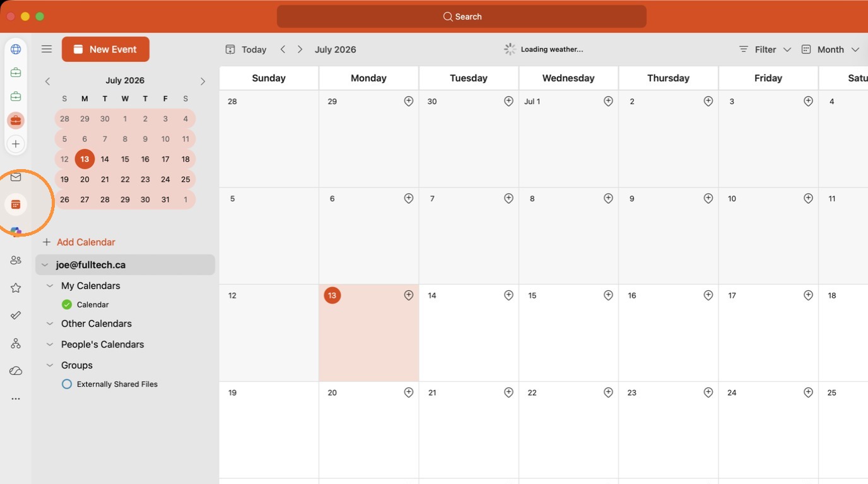Add event on Friday July 24
The image size is (868, 484).
tap(808, 392)
